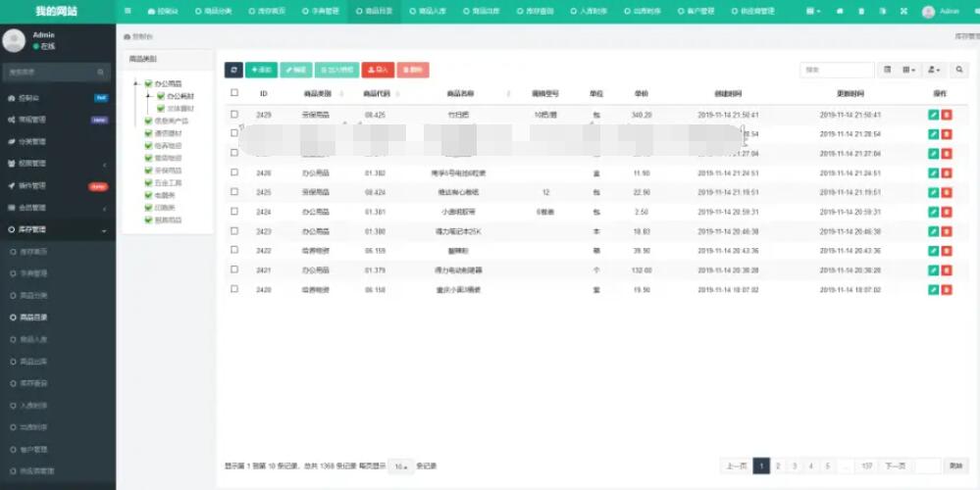Click the Admin avatar in top right
Screen dimensions: 980x490
928,12
